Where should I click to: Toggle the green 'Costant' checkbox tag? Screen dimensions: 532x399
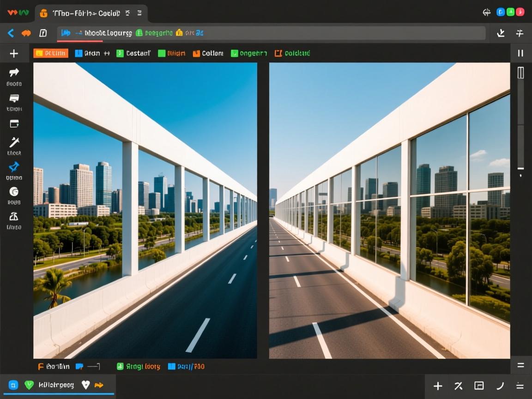133,53
